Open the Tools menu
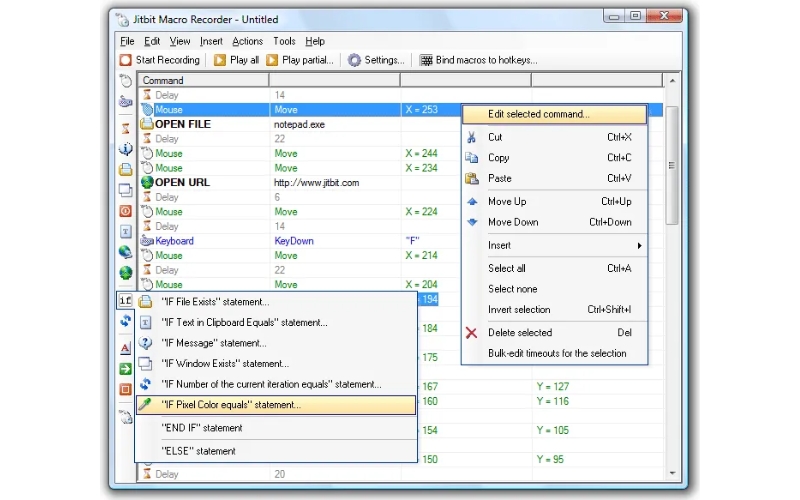This screenshot has height=500, width=800. coord(284,41)
